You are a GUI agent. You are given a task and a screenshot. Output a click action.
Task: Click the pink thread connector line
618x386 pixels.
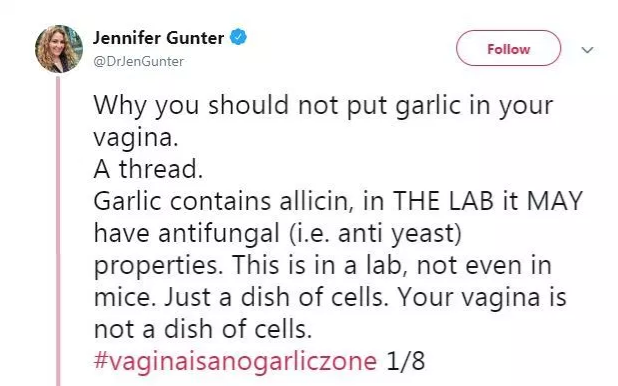point(58,231)
